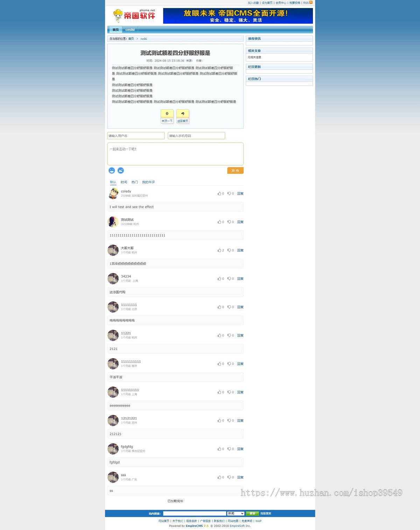Click the 首页 breadcrumb link

point(131,39)
